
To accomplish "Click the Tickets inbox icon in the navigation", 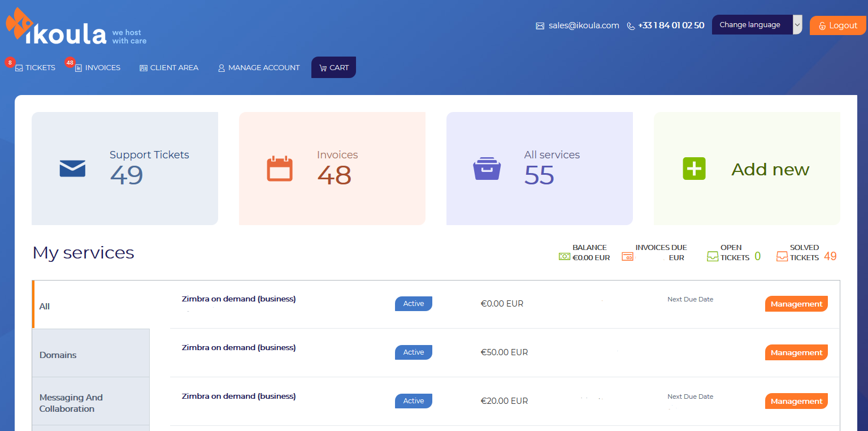I will [19, 68].
